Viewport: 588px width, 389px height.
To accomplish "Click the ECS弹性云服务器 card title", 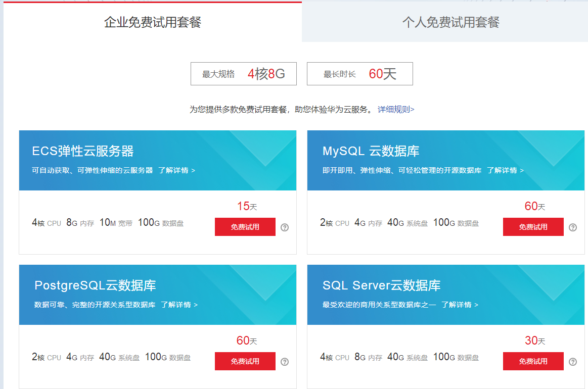I will click(83, 151).
